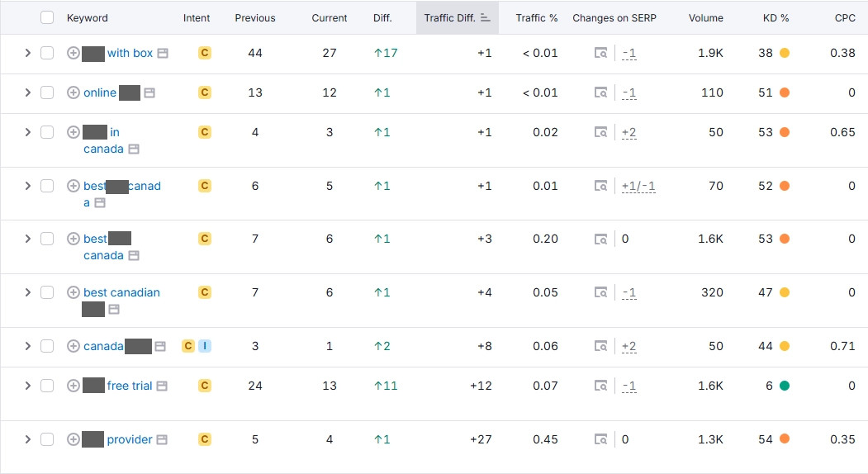Sort by the KD % column header
This screenshot has height=474, width=868.
[776, 17]
